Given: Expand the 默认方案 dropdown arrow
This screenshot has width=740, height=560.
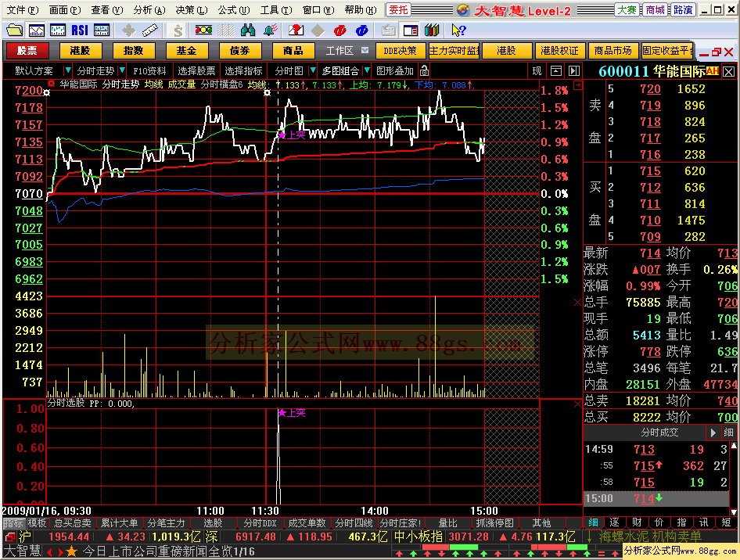Looking at the screenshot, I should [67, 70].
